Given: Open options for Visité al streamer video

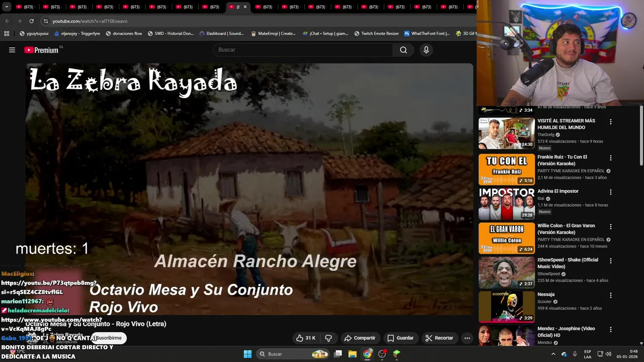Looking at the screenshot, I should 611,122.
